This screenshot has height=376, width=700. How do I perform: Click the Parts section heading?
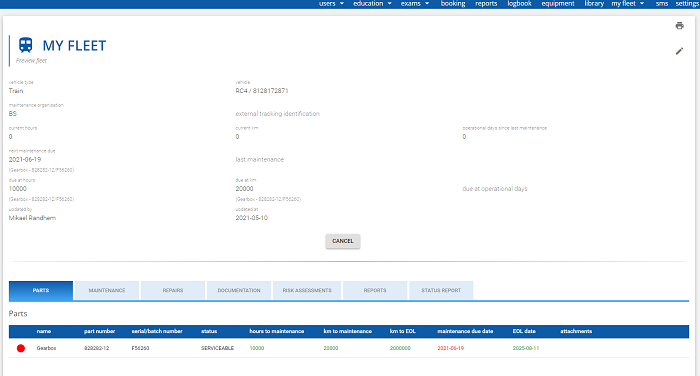pyautogui.click(x=18, y=313)
